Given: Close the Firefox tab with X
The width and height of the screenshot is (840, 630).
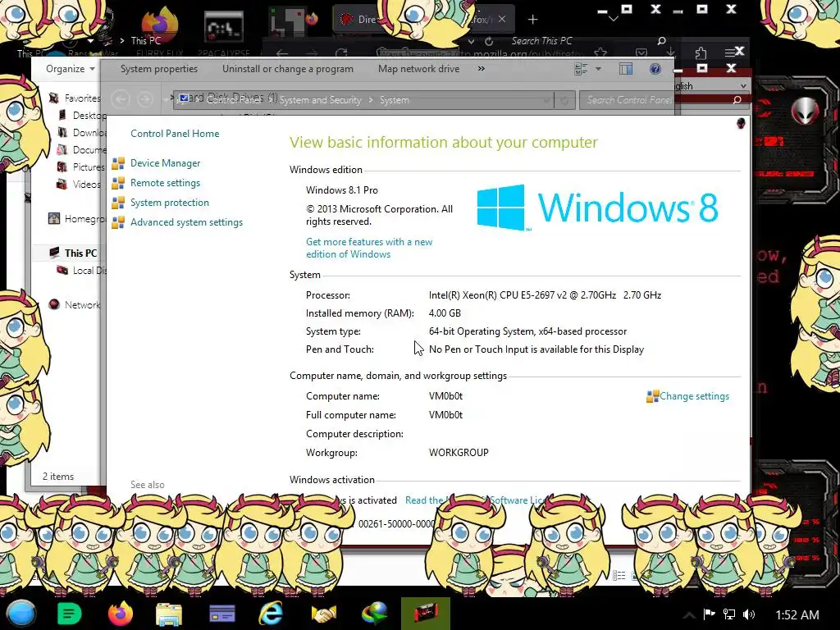Looking at the screenshot, I should (501, 19).
